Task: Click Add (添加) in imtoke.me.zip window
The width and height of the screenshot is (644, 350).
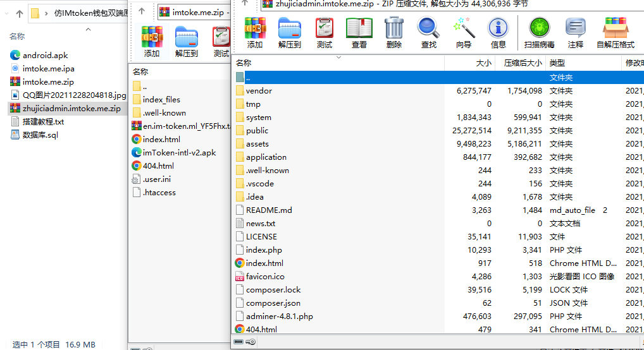Action: 152,42
